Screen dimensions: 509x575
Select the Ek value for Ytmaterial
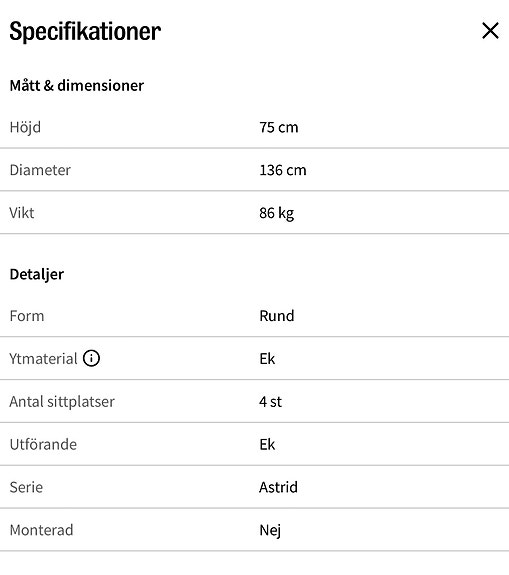[267, 359]
